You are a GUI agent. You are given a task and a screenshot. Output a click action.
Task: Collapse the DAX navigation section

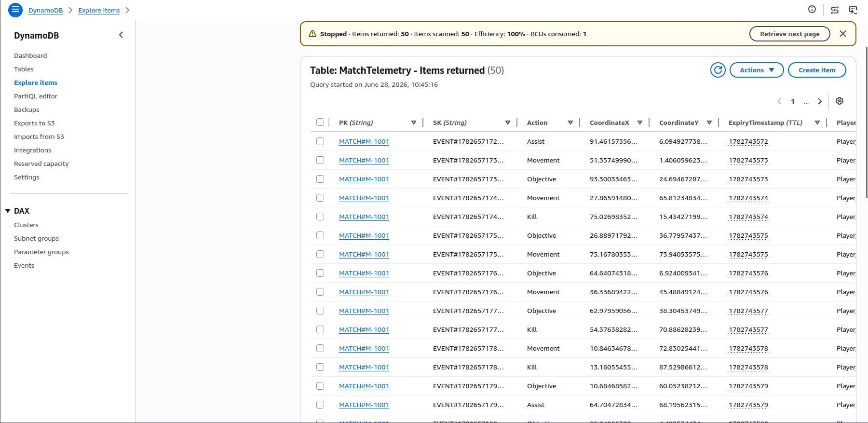[x=8, y=211]
